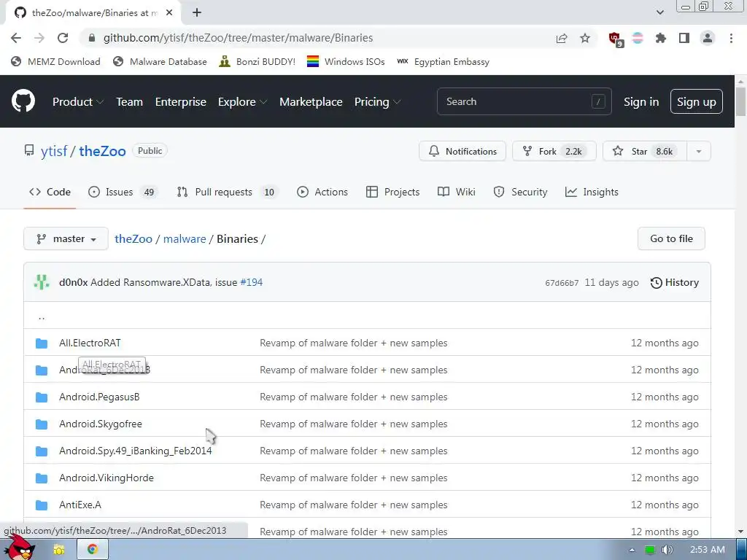The height and width of the screenshot is (560, 747).
Task: Open the Egyptian Embassy bookmark
Action: click(443, 61)
